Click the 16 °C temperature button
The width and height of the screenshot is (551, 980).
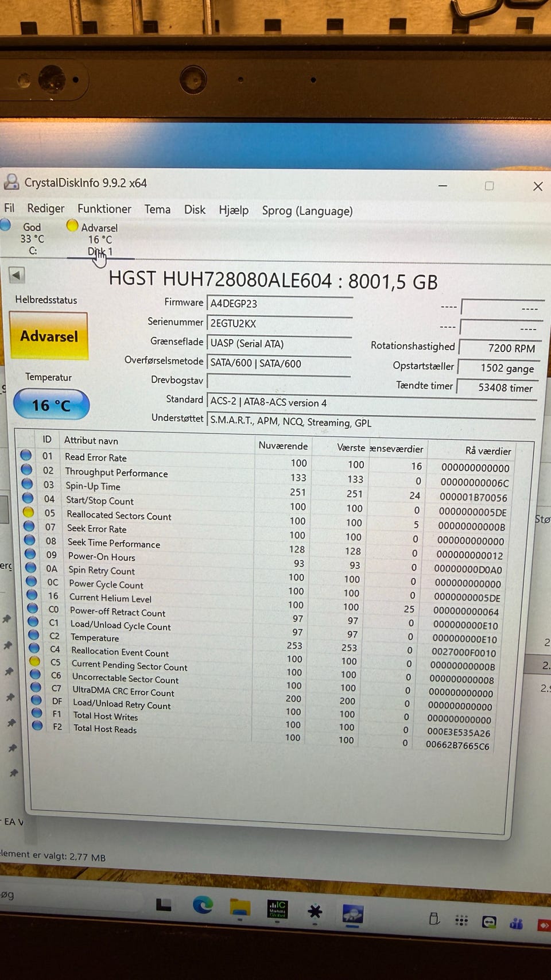tap(52, 405)
